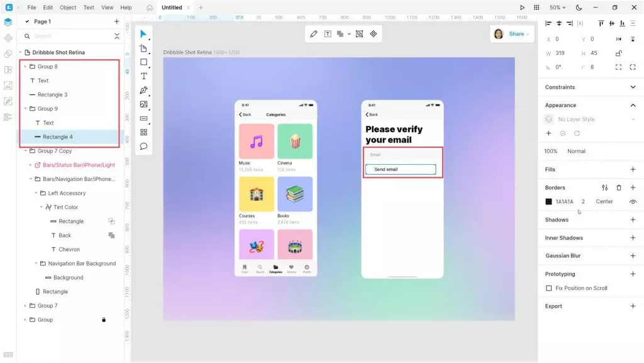
Task: Open the Object menu
Action: point(68,8)
